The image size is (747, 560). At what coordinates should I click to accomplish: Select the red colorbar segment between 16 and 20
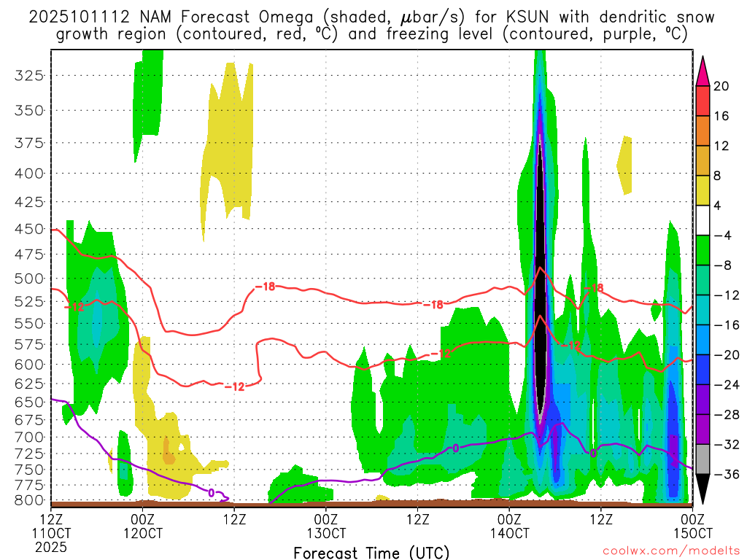(x=703, y=101)
